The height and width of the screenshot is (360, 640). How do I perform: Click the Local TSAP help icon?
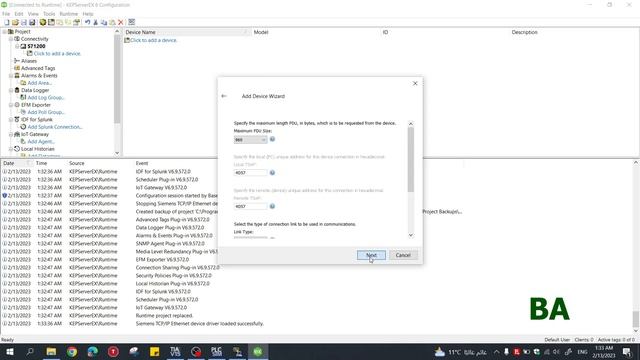[272, 173]
